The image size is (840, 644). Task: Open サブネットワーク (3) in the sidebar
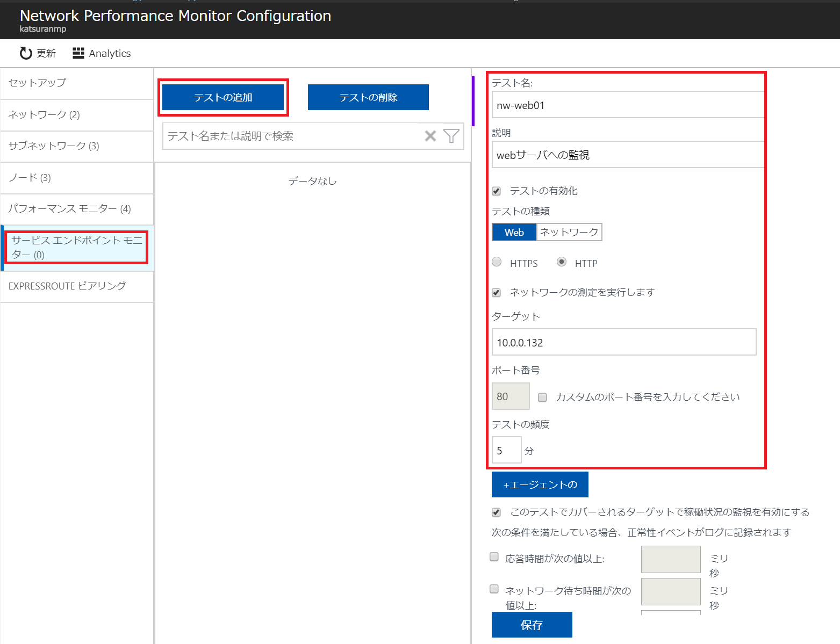pos(54,146)
